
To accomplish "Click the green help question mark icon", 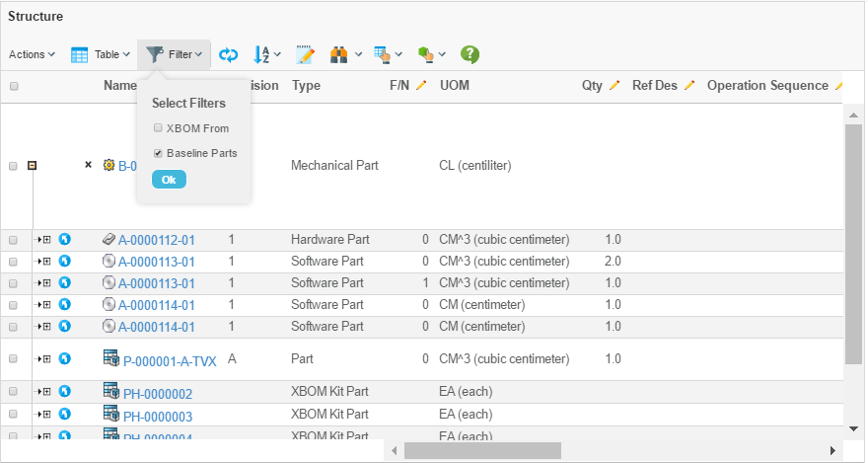I will pos(470,54).
